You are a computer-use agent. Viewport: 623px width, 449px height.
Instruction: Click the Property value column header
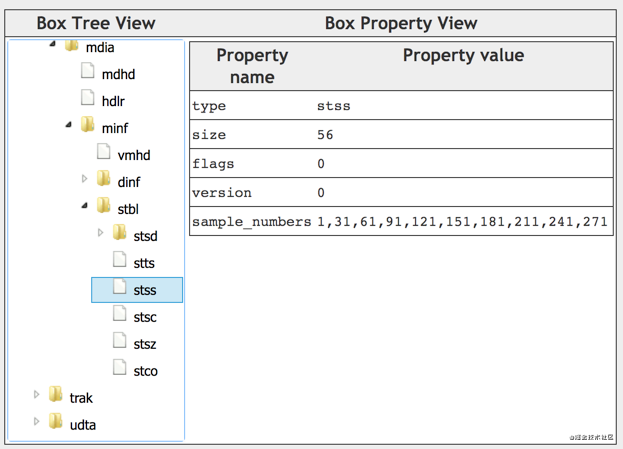point(463,56)
